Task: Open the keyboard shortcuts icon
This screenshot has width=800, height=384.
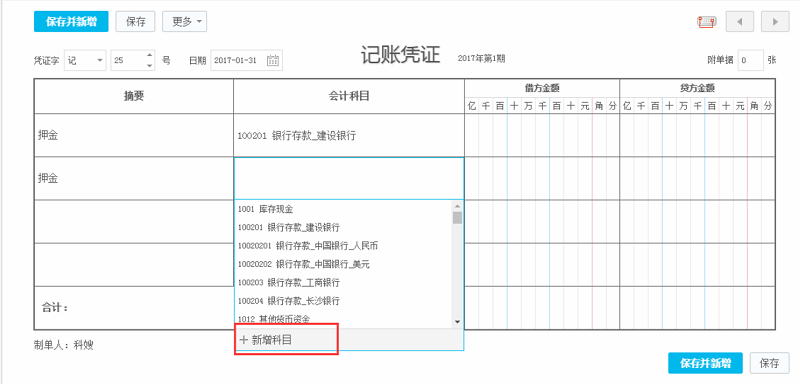Action: 707,22
